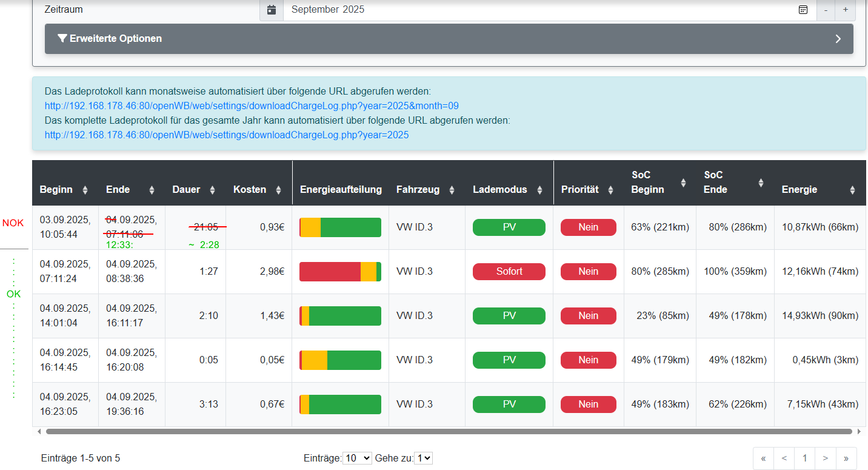The width and height of the screenshot is (868, 470).
Task: Click the right arrow of table scrollbar
Action: click(859, 431)
